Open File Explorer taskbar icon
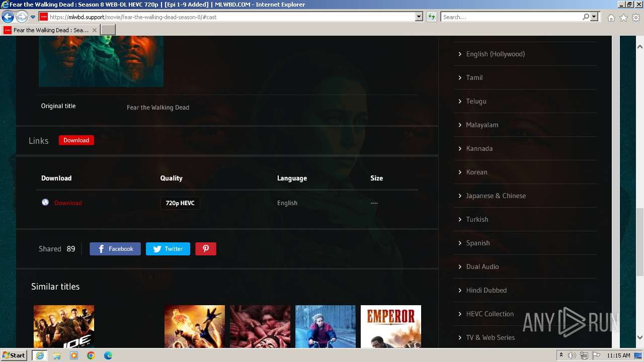Image resolution: width=644 pixels, height=362 pixels. [x=57, y=355]
